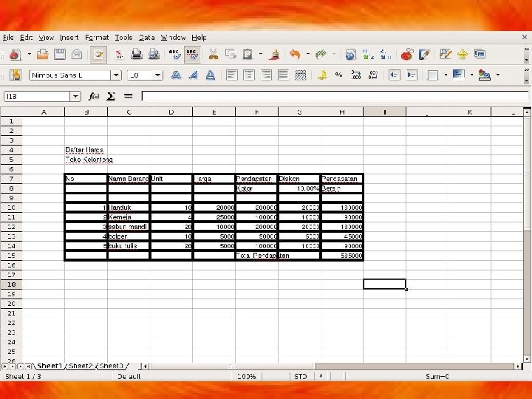Expand the Nimbus Sans L font dropdown
The image size is (532, 399).
click(x=116, y=75)
